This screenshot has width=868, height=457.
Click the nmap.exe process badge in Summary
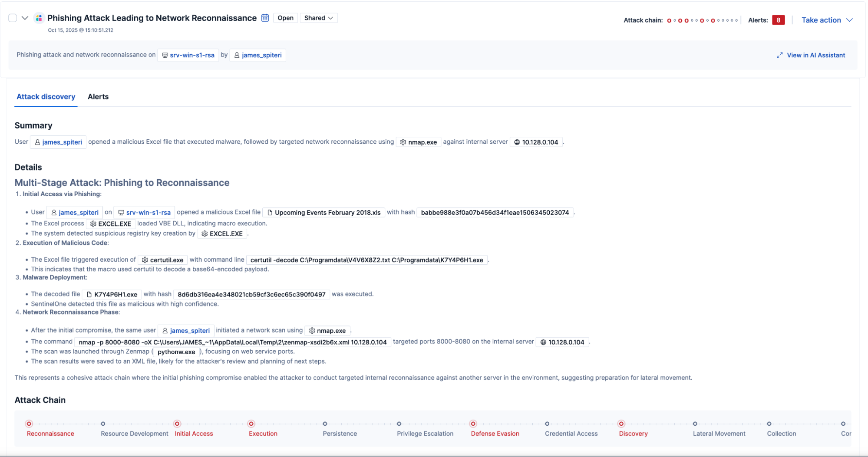418,142
